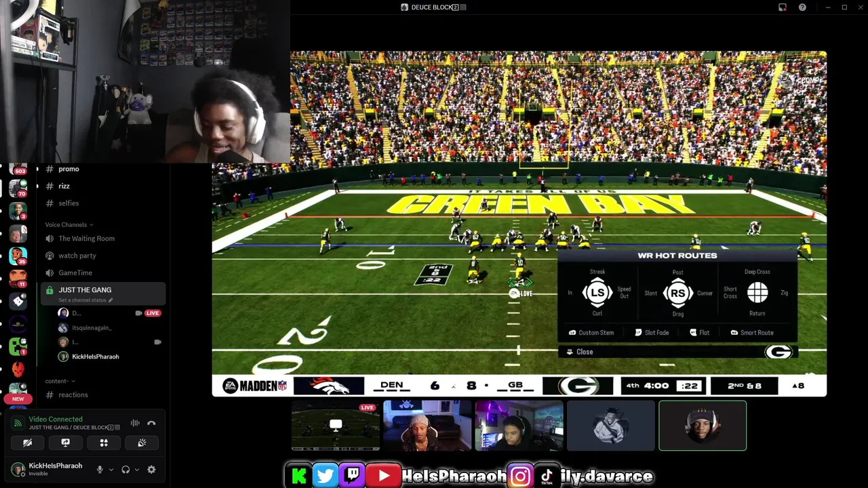
Task: Select the purple-lit webcam tile
Action: click(519, 426)
